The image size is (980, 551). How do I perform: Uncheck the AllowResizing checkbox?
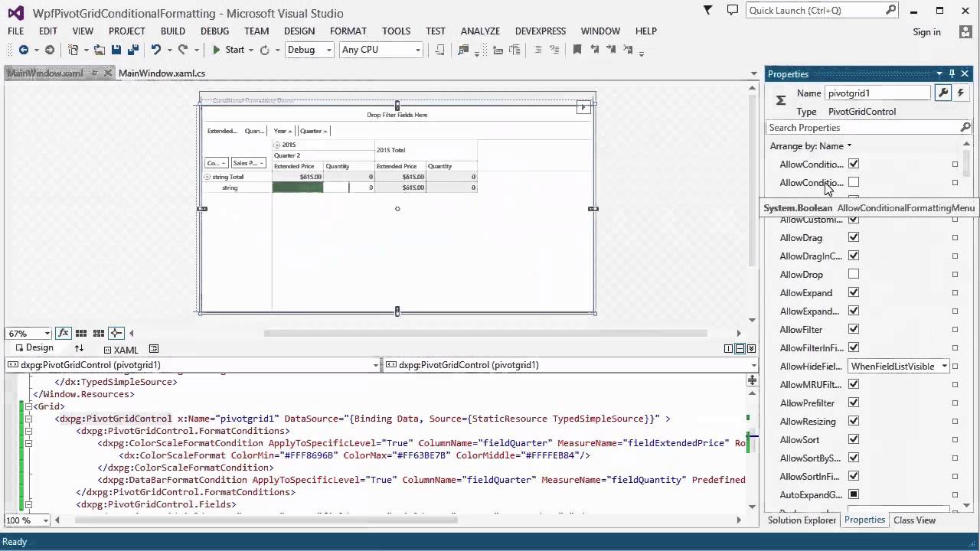854,421
